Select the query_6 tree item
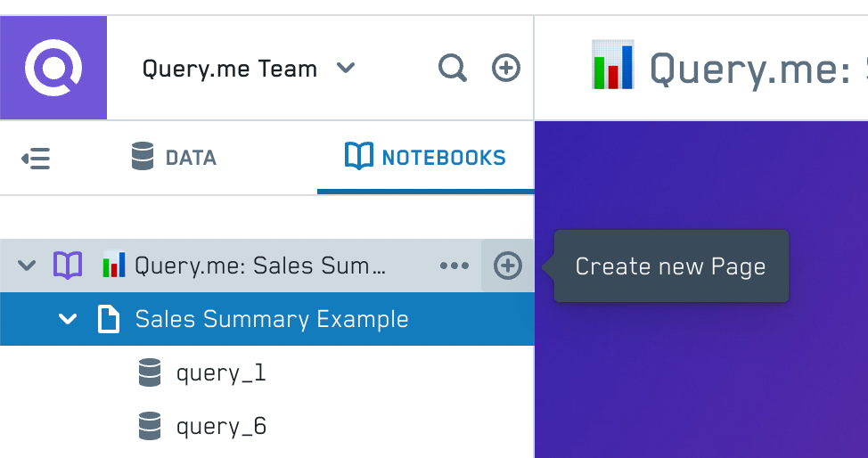Screen dimensions: 868x458 (267, 426)
